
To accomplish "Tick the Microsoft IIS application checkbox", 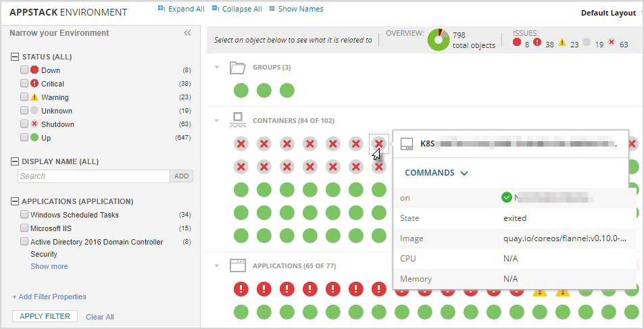I will pyautogui.click(x=24, y=228).
